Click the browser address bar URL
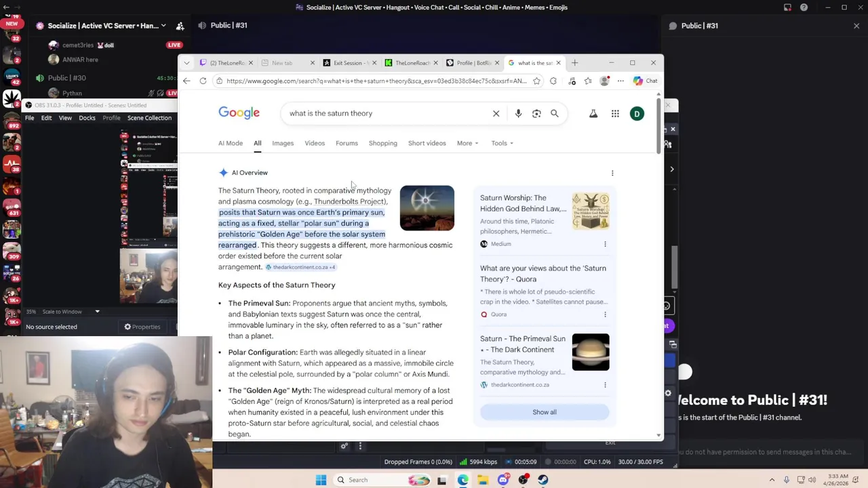The width and height of the screenshot is (868, 488). pyautogui.click(x=376, y=81)
